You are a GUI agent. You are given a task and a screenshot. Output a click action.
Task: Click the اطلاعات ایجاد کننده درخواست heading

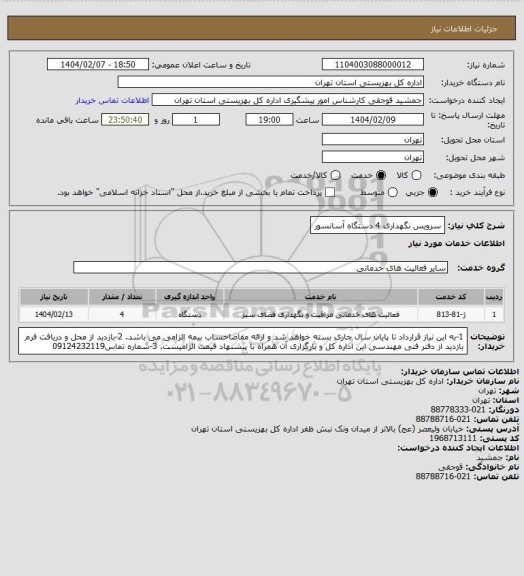click(x=458, y=448)
